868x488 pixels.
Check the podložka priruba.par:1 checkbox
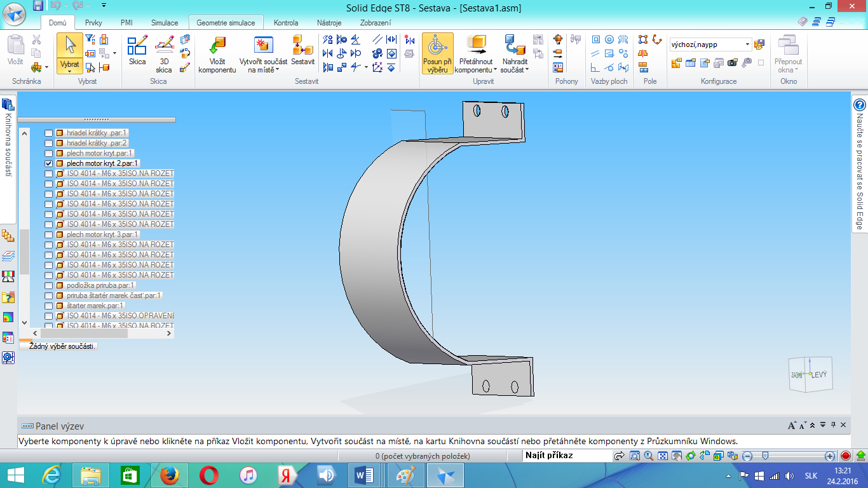(48, 285)
